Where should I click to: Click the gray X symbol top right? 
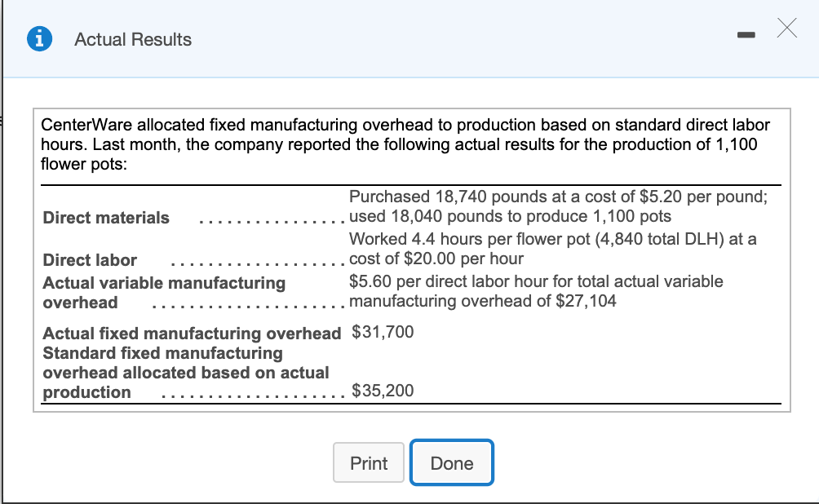click(x=786, y=29)
